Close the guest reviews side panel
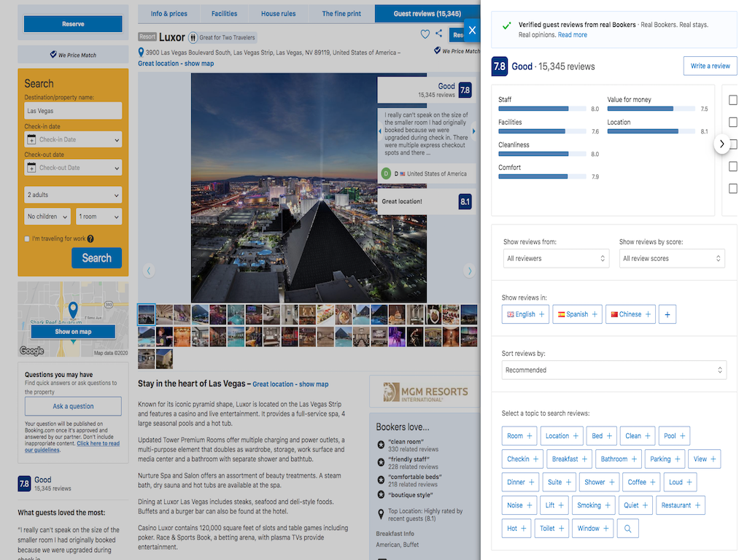 472,31
